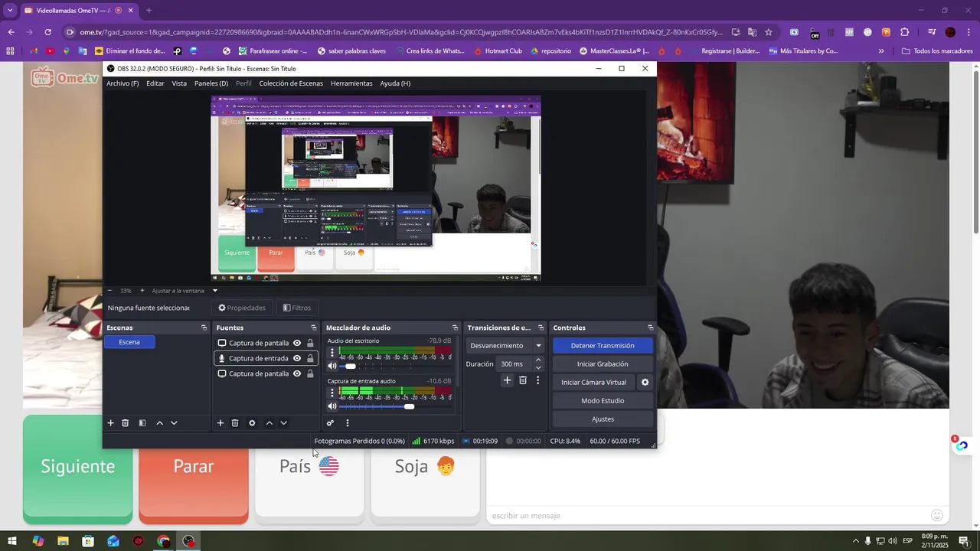The image size is (980, 551).
Task: Undock the Transiciones de escena panel
Action: [541, 328]
